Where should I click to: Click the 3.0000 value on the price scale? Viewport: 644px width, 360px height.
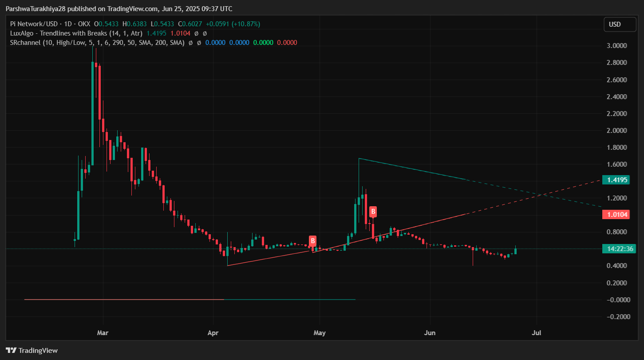tap(616, 45)
